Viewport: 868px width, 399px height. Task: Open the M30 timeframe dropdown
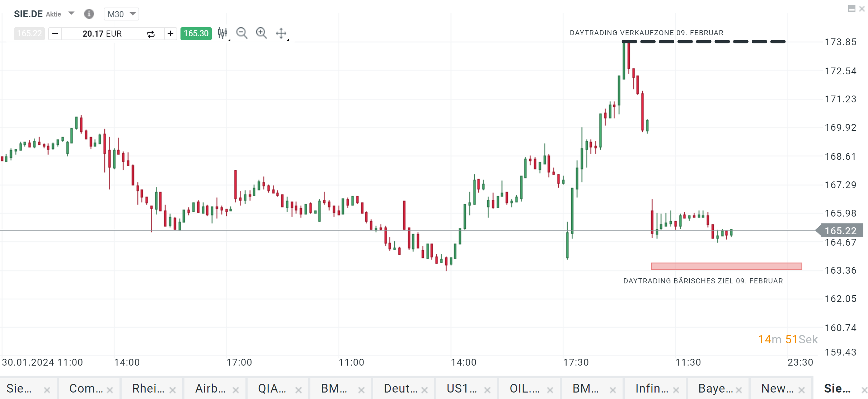tap(121, 14)
